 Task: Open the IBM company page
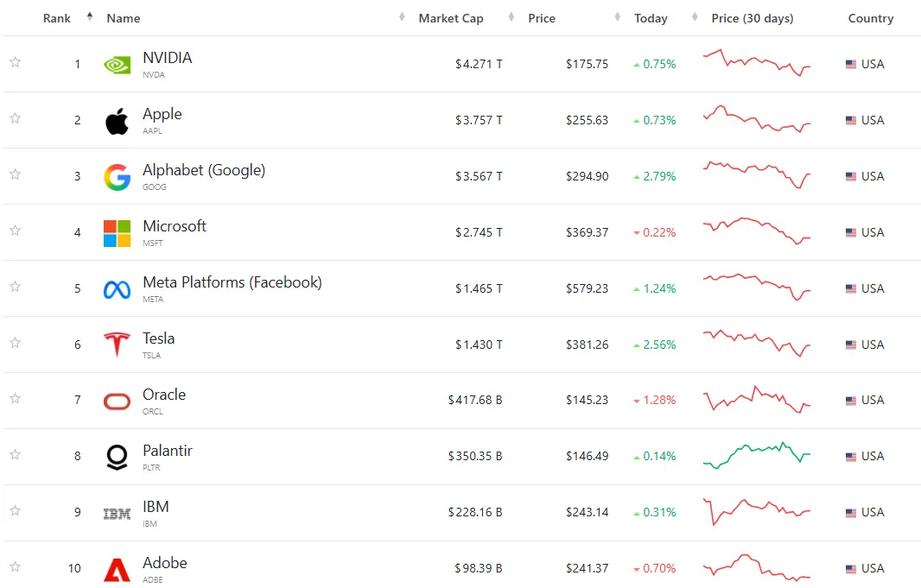156,507
